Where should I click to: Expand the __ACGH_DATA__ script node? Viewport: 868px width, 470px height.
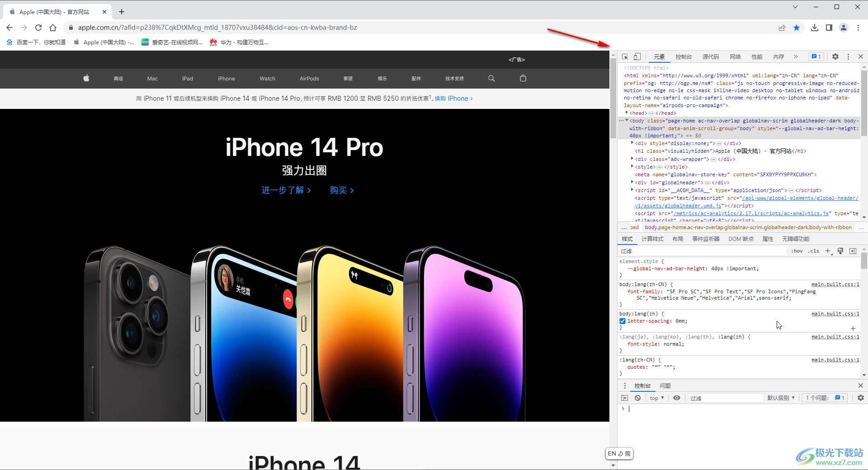pos(632,190)
